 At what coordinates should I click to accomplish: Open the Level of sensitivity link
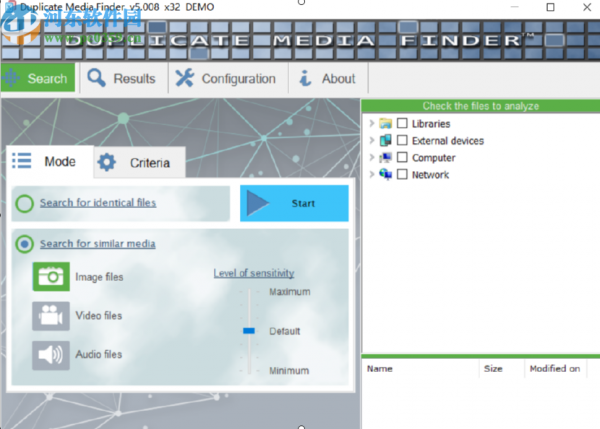254,273
